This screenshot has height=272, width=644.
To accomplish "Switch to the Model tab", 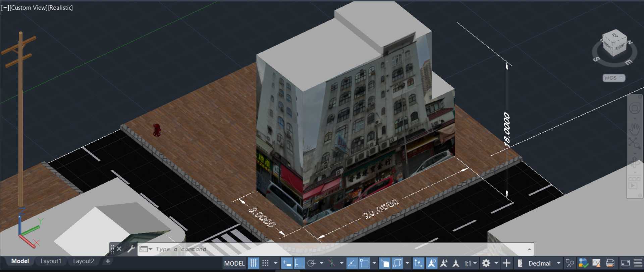I will point(20,261).
